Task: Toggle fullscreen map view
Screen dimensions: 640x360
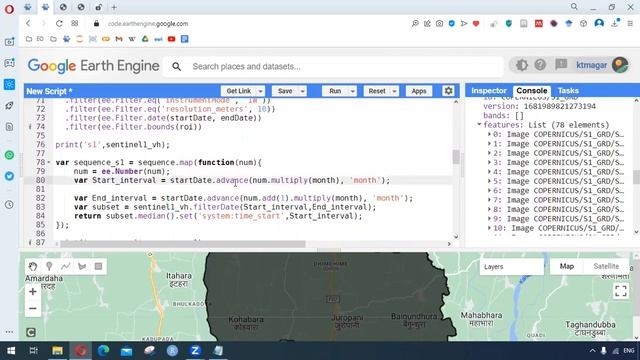Action: coord(621,291)
